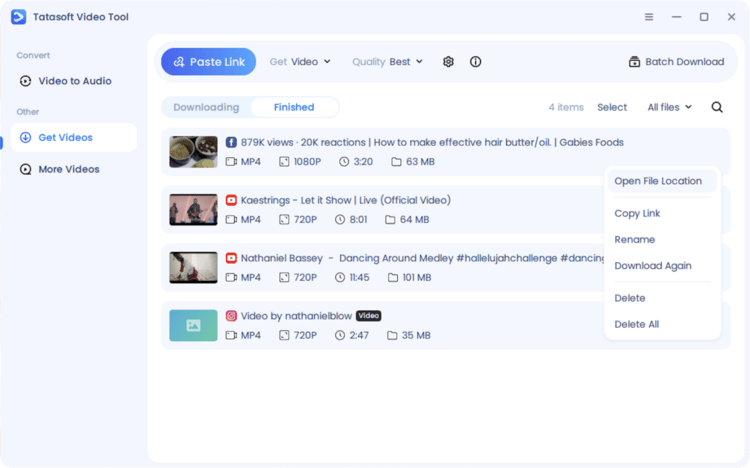Click the camera icon beside MP4 in Kaestrings row
Image resolution: width=750 pixels, height=468 pixels.
pos(231,220)
